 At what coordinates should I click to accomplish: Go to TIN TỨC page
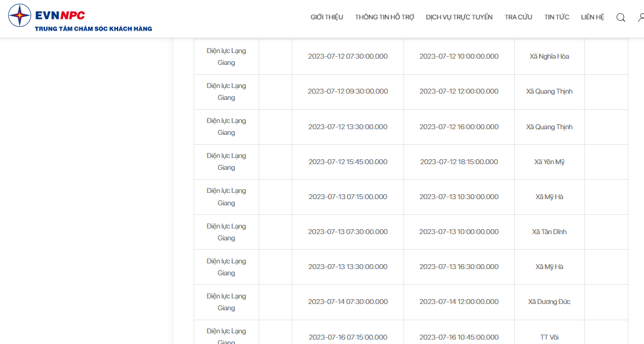point(557,17)
